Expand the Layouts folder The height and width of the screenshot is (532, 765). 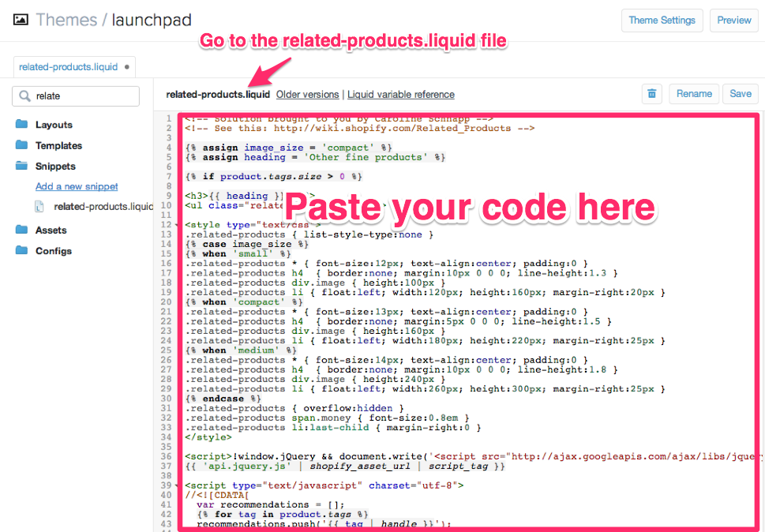(54, 125)
